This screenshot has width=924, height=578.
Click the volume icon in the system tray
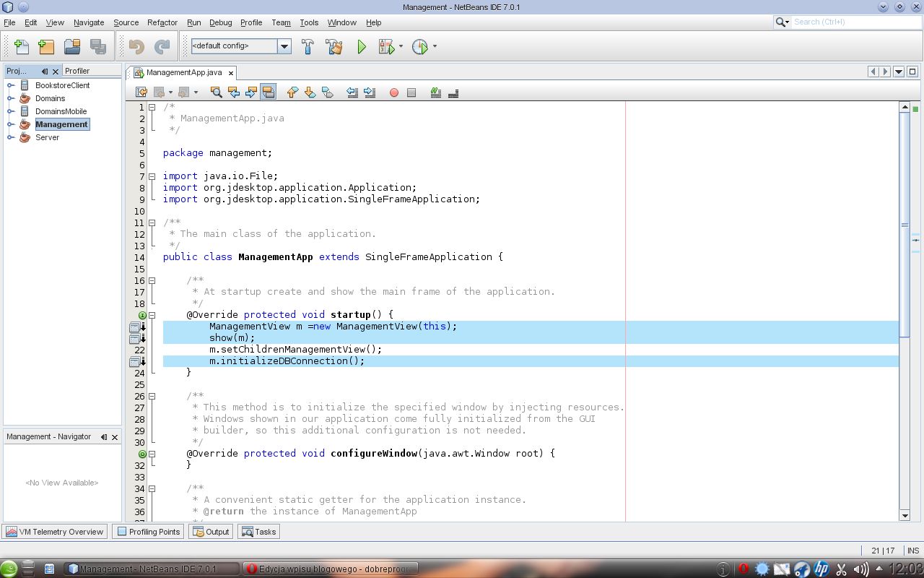click(862, 569)
